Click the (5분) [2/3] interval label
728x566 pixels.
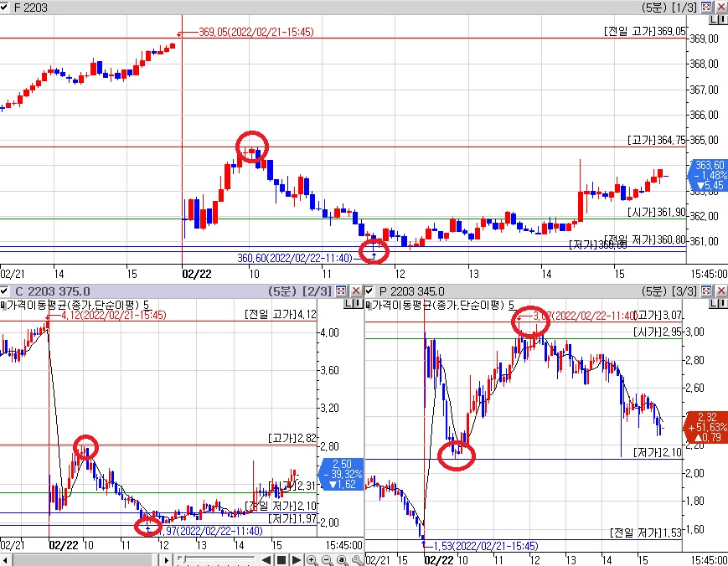(300, 291)
